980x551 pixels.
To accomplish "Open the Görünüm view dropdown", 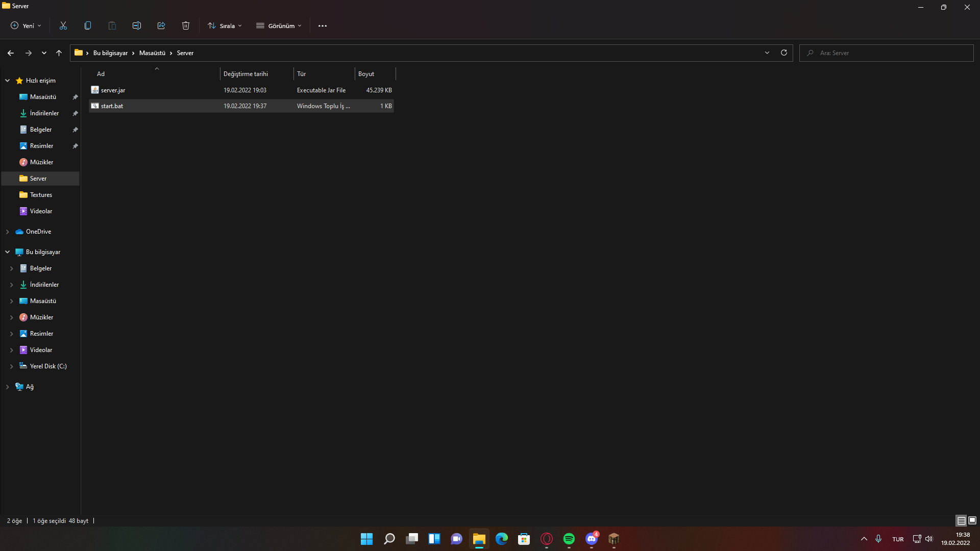I will tap(279, 26).
